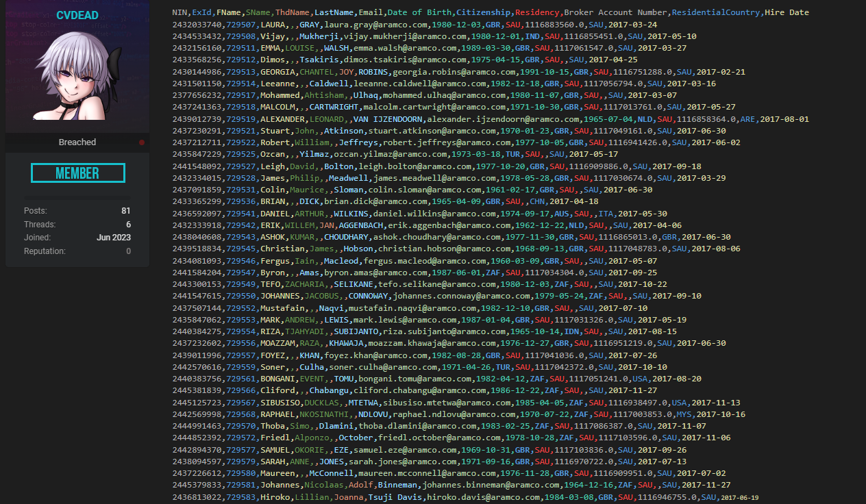Open the CVDEAD username profile link

tap(77, 14)
